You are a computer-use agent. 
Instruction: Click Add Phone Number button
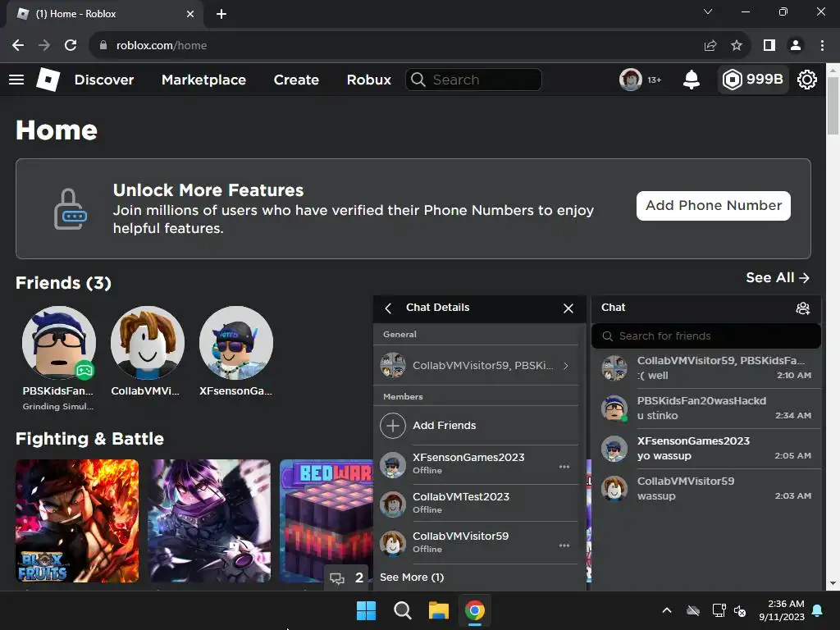(x=713, y=206)
